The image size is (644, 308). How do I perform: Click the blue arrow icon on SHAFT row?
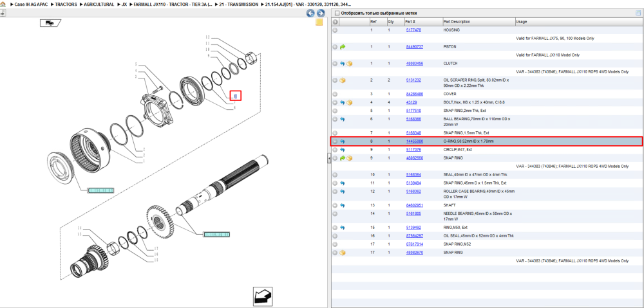343,205
